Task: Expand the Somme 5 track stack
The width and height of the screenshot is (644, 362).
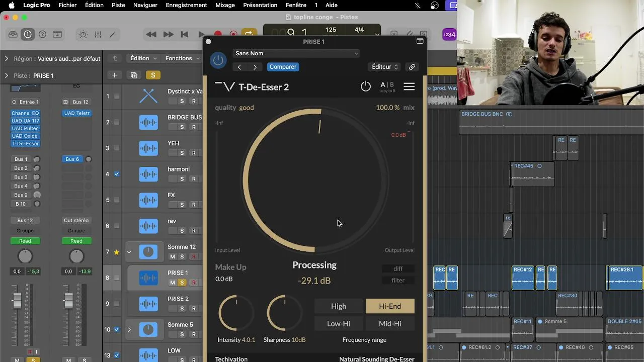Action: tap(129, 330)
